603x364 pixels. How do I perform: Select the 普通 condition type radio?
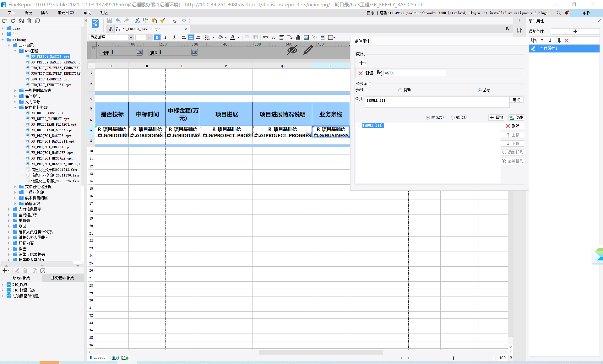[x=400, y=90]
